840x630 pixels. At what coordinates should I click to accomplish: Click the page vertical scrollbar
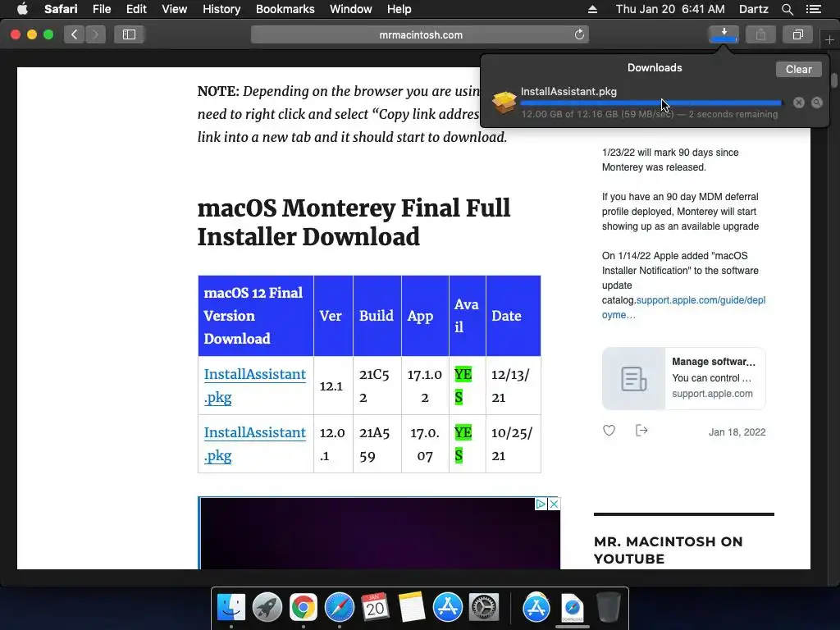click(833, 80)
